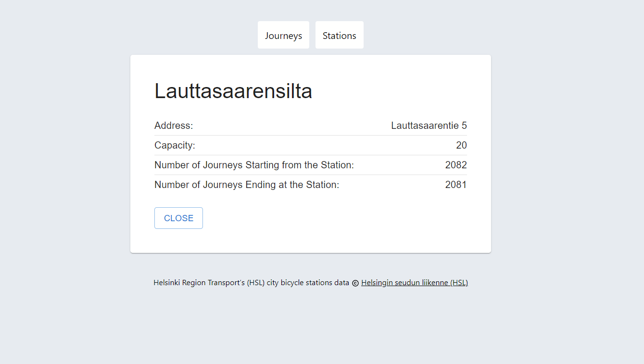Select the address text Lauttasaarentie 5
The width and height of the screenshot is (644, 364).
tap(429, 126)
